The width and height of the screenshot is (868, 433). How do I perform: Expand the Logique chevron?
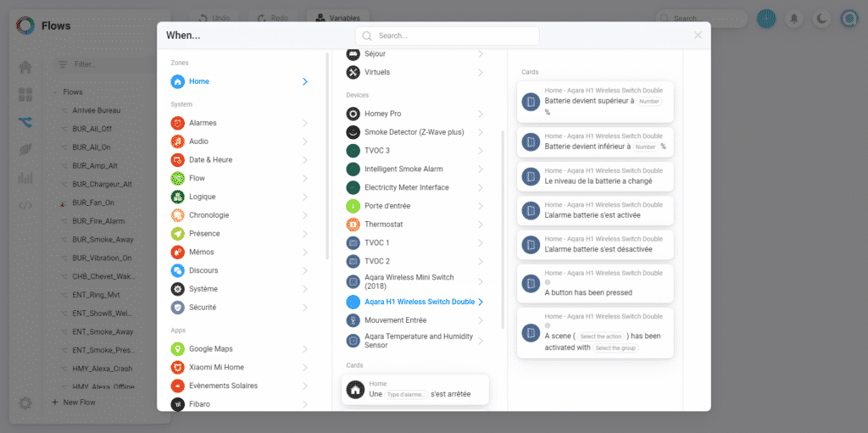[305, 197]
